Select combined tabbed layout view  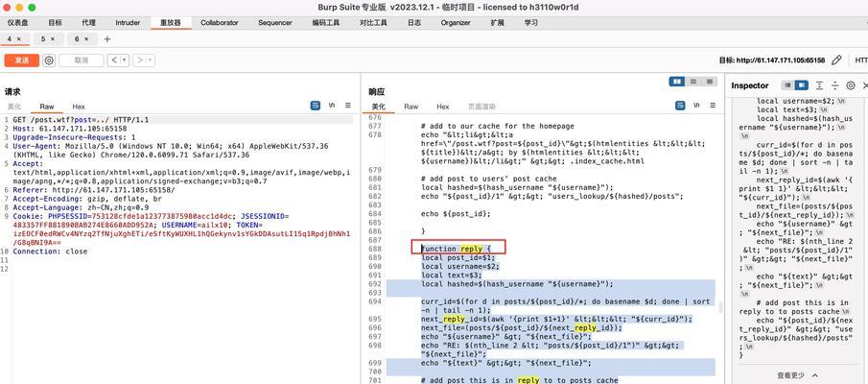[x=709, y=82]
